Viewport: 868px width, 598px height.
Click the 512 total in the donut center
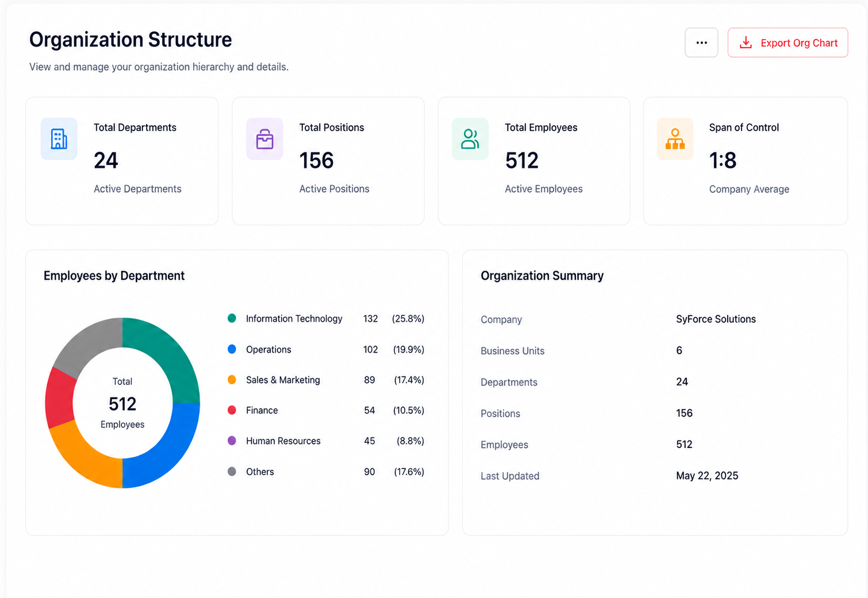[122, 404]
